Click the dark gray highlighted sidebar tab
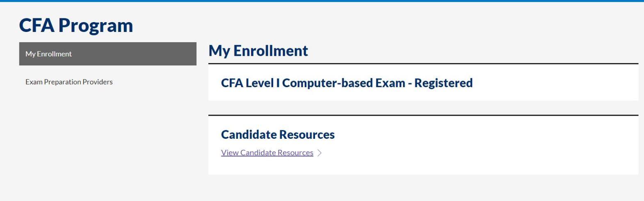Screen dimensions: 644x201 coord(108,54)
